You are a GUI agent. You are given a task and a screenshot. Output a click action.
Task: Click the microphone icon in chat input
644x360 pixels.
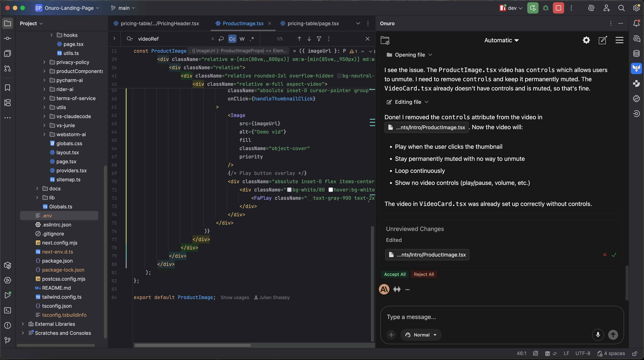[x=598, y=335]
